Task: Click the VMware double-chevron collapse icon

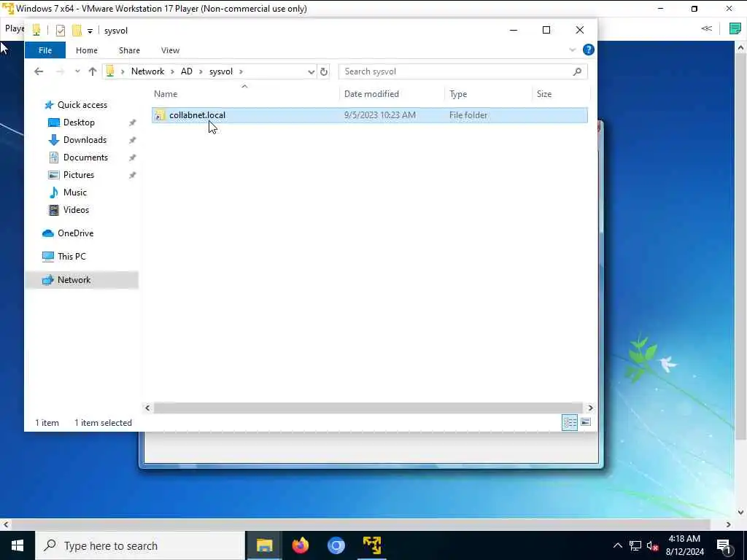Action: [706, 28]
